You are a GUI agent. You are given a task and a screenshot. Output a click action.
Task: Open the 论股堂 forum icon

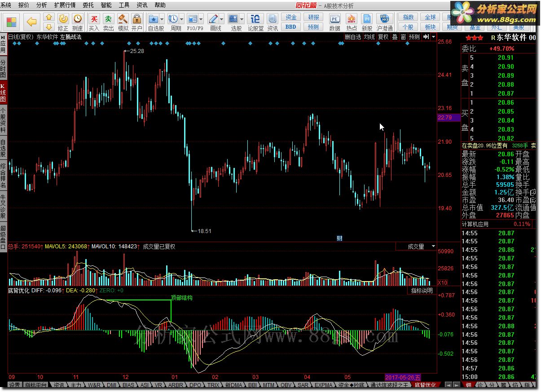(255, 22)
